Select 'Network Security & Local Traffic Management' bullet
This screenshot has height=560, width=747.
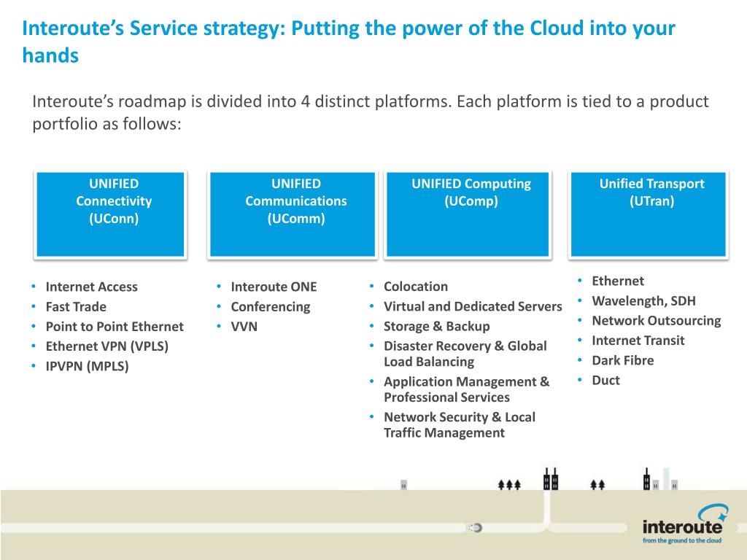click(460, 425)
